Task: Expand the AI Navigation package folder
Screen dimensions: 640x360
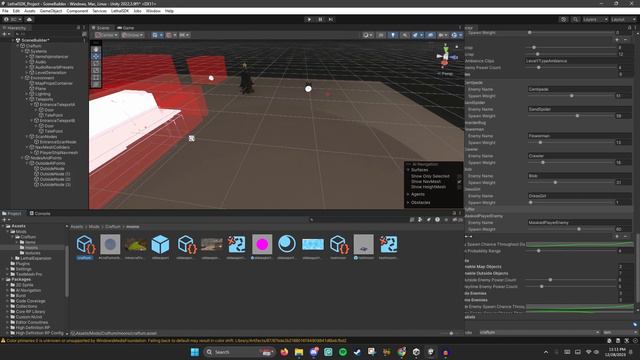Action: pyautogui.click(x=7, y=290)
